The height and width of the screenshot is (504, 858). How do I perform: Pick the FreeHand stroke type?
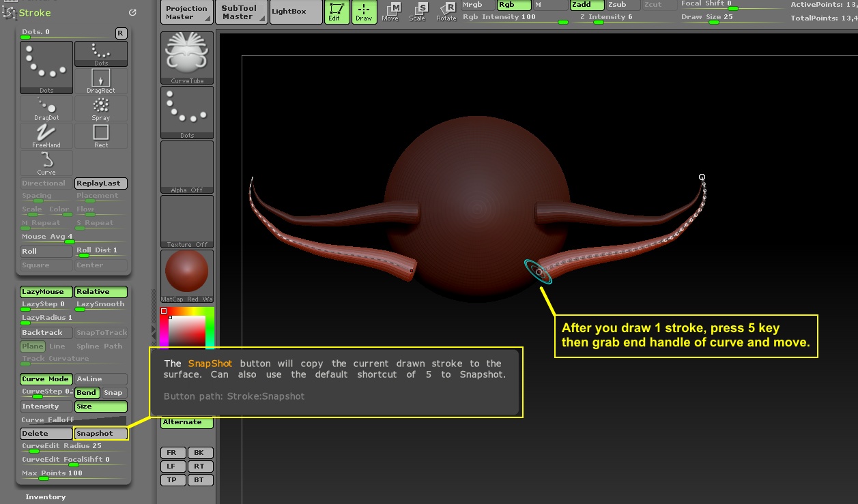click(x=46, y=136)
